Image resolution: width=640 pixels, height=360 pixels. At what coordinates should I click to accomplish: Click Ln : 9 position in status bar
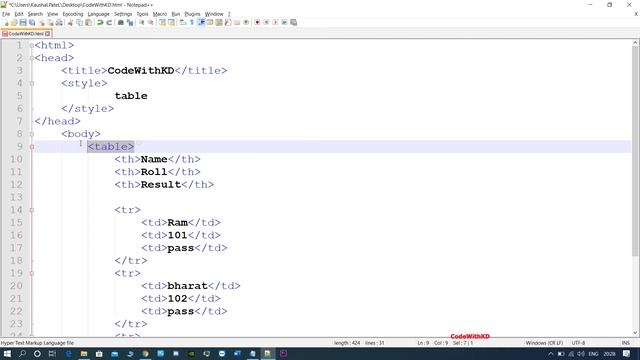(x=423, y=343)
